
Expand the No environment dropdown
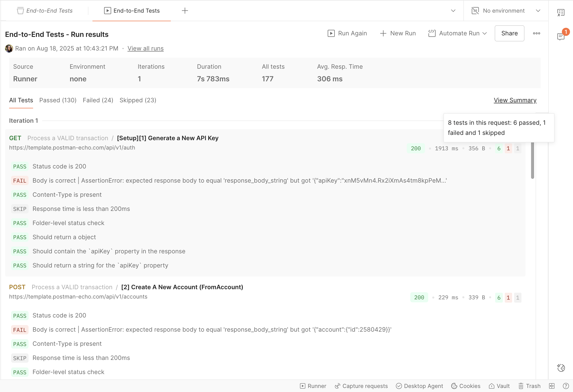[x=538, y=11]
